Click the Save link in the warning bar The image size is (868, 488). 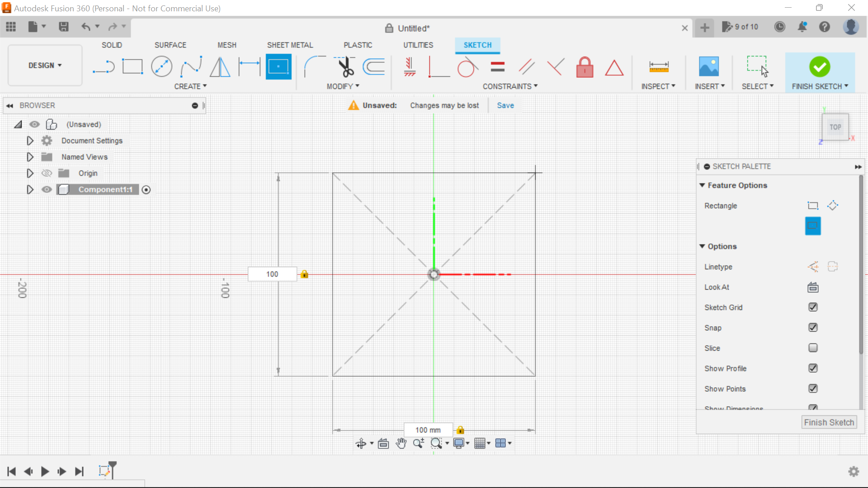coord(505,105)
